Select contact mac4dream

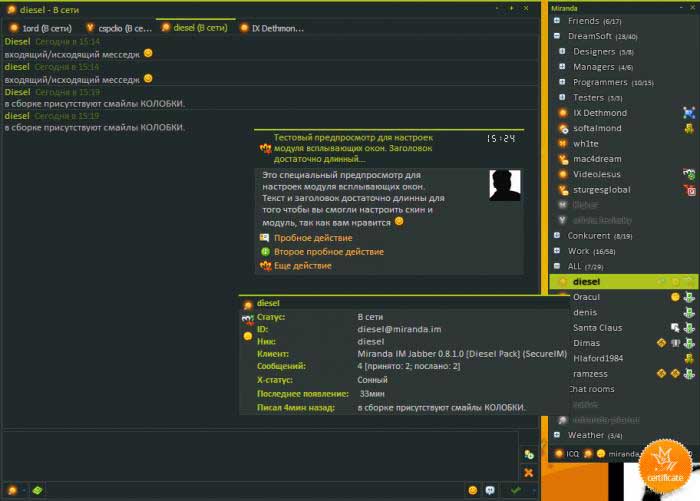point(597,159)
